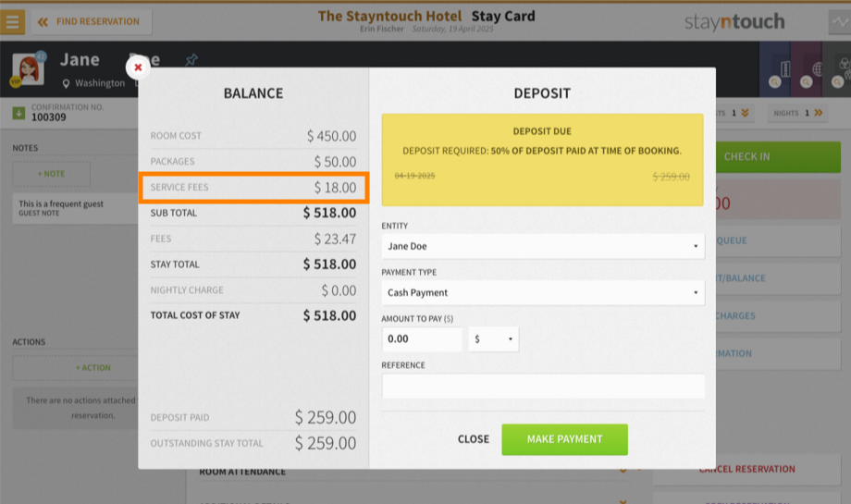Click the green CHECK IN button
The image size is (851, 504).
click(778, 157)
